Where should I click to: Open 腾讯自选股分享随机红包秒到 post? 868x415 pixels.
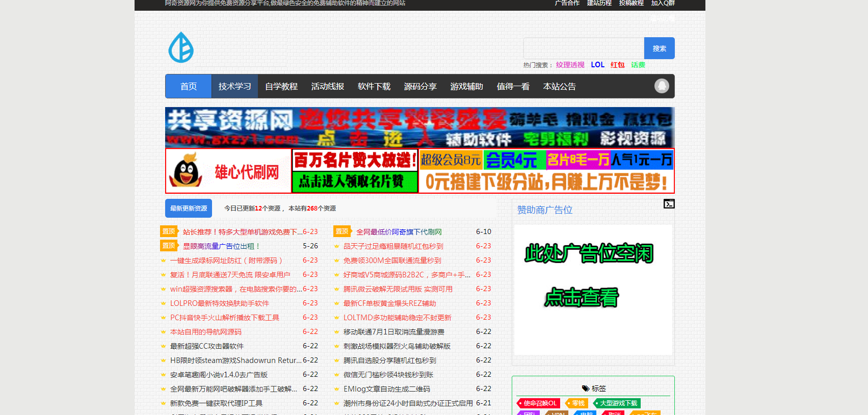pos(390,360)
